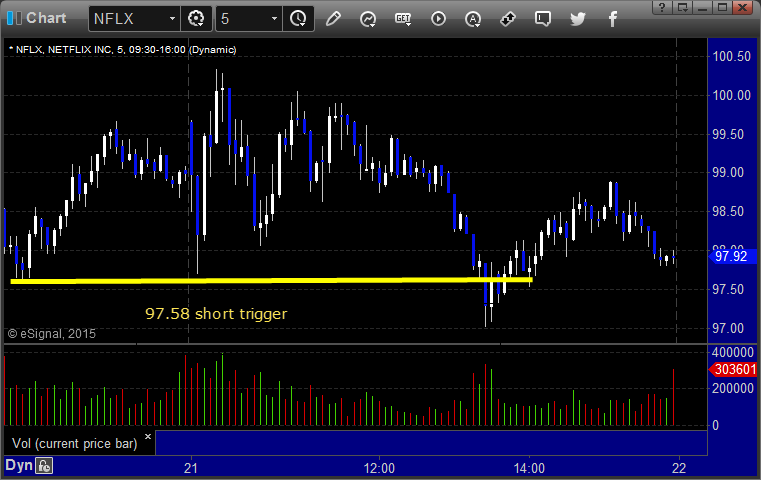The height and width of the screenshot is (480, 761).
Task: Open the studies chart-line icon
Action: 368,19
